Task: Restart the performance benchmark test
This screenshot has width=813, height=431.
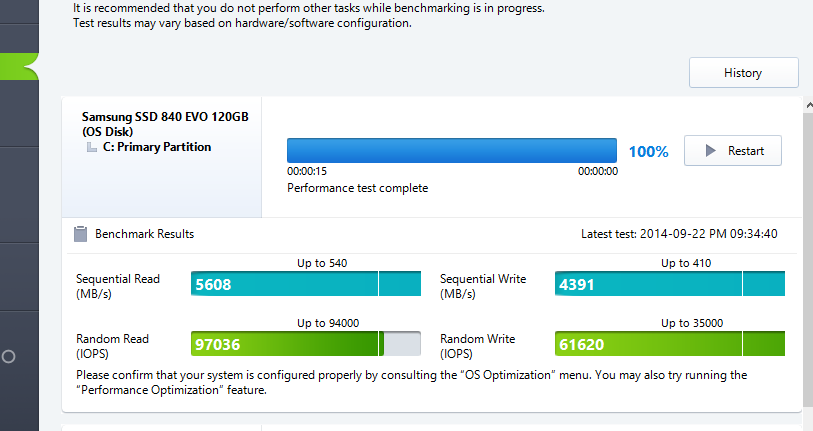Action: [733, 150]
